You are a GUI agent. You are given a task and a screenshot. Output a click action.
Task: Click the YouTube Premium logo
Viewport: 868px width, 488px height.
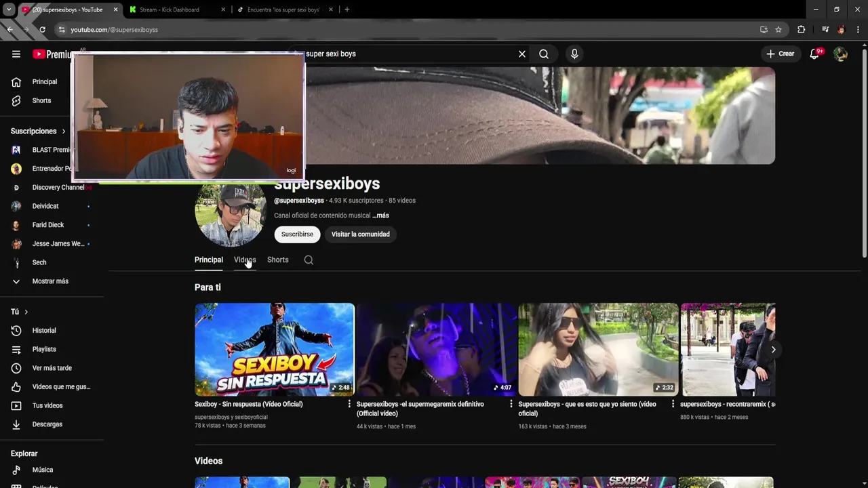(53, 54)
